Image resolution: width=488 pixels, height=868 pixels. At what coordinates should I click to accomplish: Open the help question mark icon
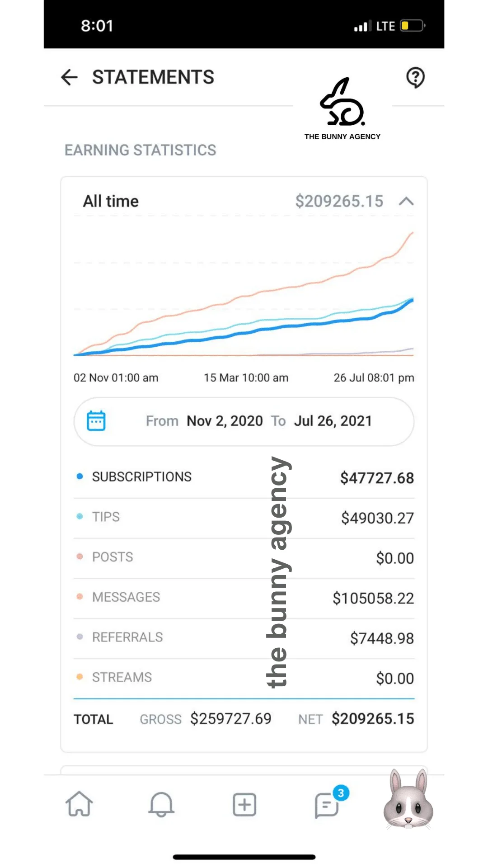tap(415, 78)
